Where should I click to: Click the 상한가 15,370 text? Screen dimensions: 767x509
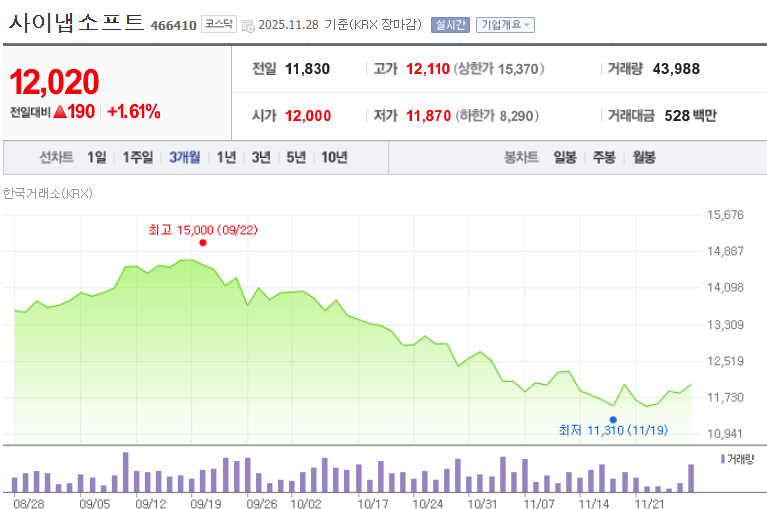pyautogui.click(x=499, y=69)
